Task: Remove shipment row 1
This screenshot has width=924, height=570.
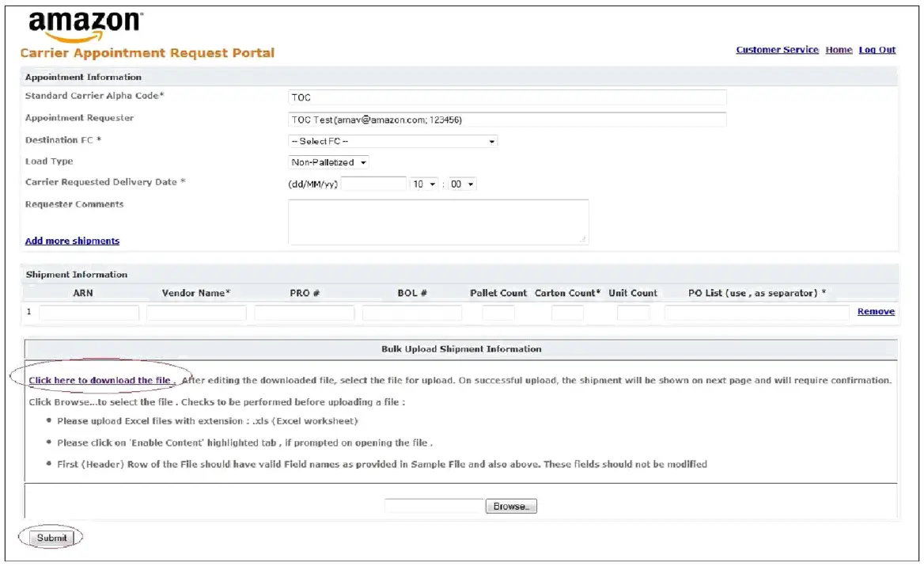Action: tap(875, 311)
